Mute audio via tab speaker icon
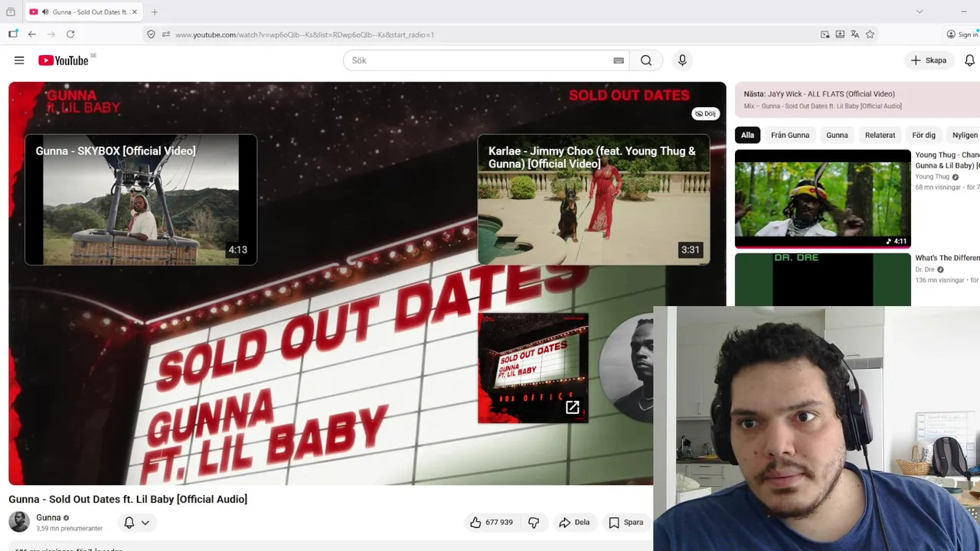 [45, 12]
